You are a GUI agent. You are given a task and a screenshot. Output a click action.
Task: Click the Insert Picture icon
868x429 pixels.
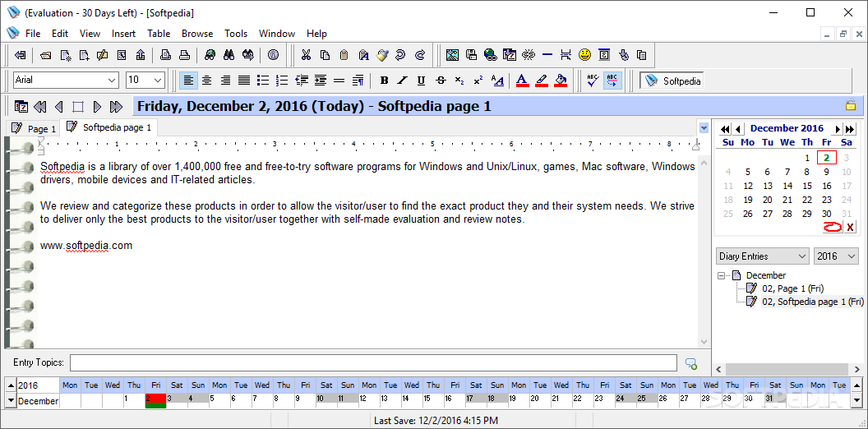(452, 55)
